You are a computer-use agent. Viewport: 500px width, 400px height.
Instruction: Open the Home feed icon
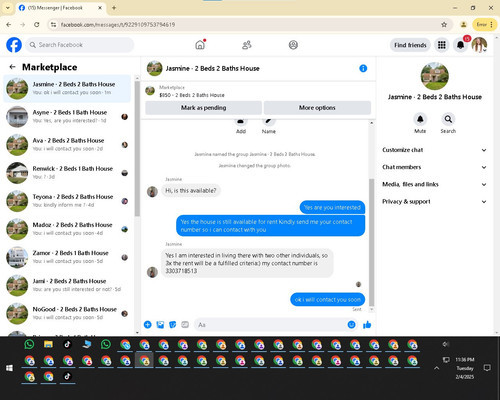[200, 45]
